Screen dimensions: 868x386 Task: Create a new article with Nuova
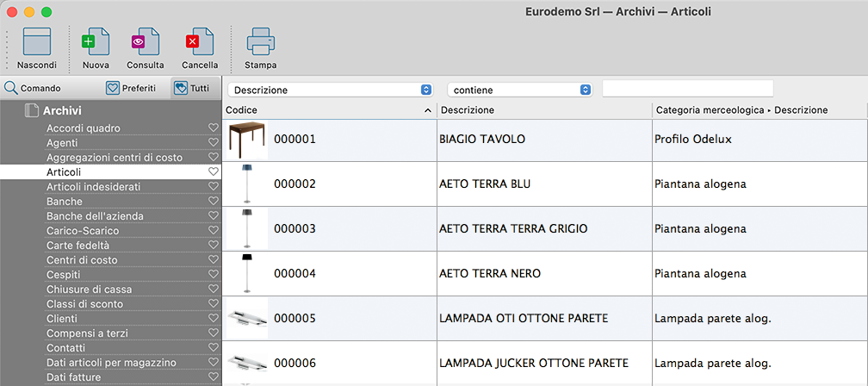click(95, 42)
